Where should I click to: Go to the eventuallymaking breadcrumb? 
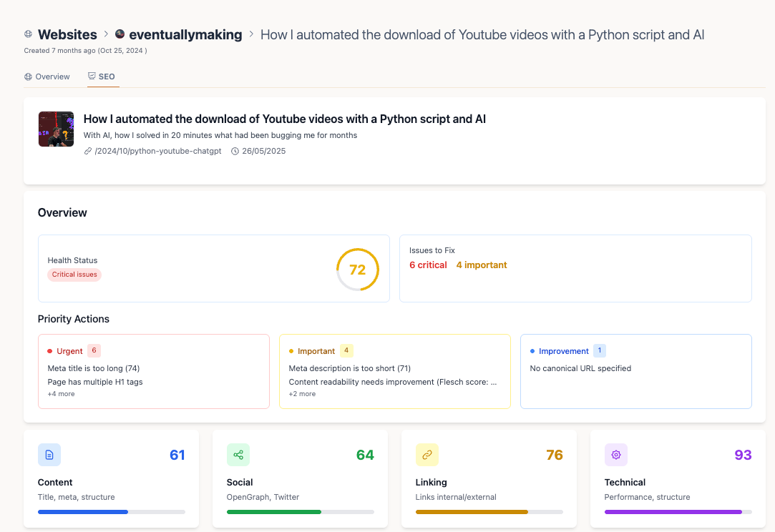[185, 34]
